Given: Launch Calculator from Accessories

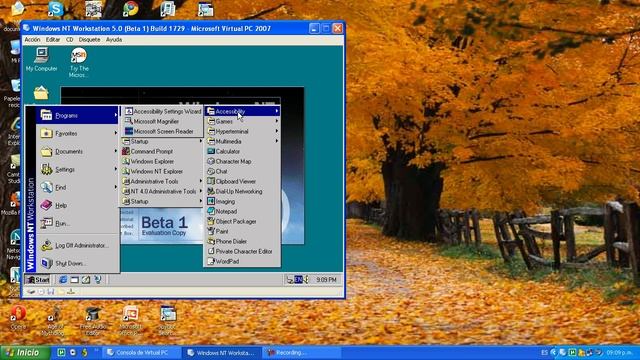Looking at the screenshot, I should [x=242, y=151].
